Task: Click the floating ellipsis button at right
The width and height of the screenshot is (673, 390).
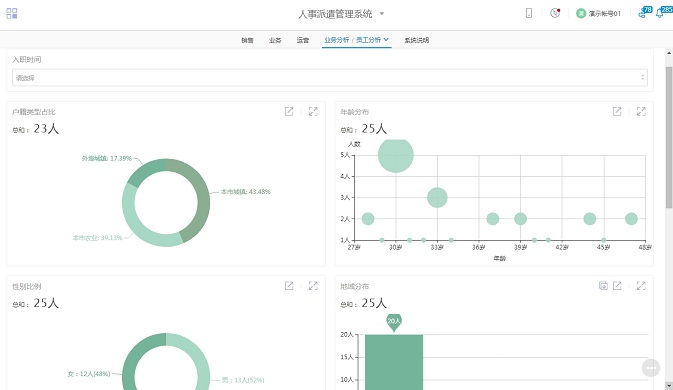Action: [651, 368]
